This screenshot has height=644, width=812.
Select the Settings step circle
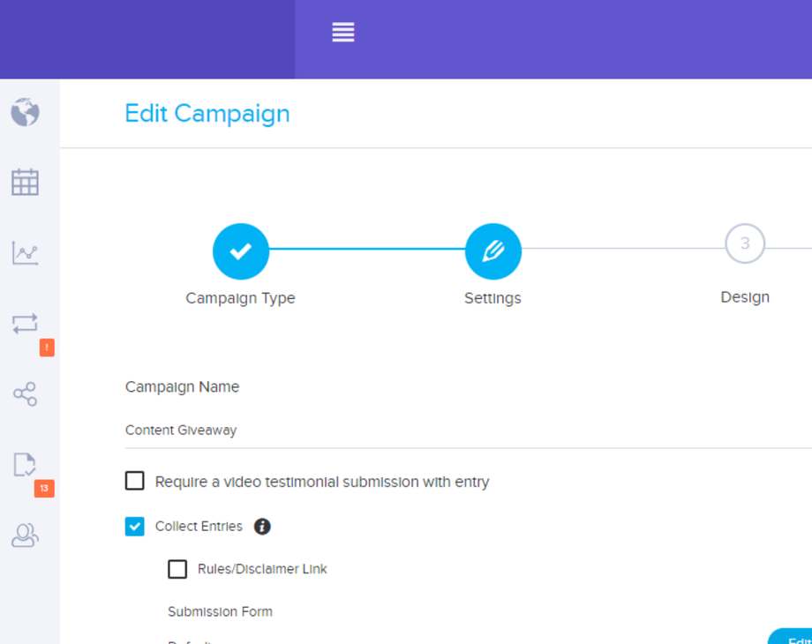pos(493,251)
